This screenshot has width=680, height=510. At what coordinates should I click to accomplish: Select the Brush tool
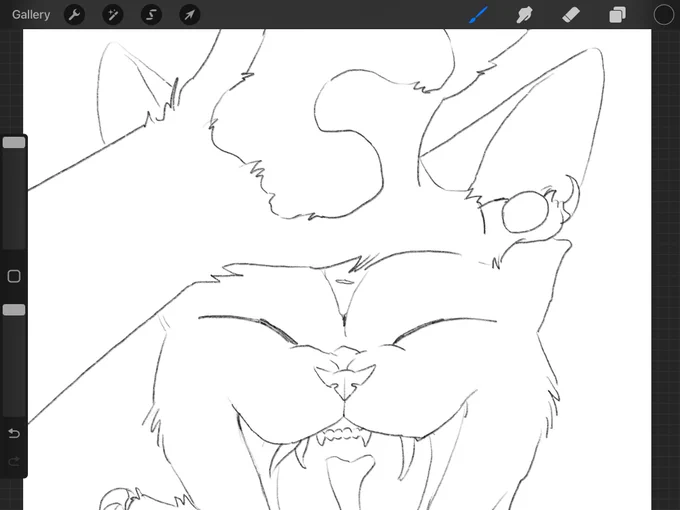(x=478, y=15)
